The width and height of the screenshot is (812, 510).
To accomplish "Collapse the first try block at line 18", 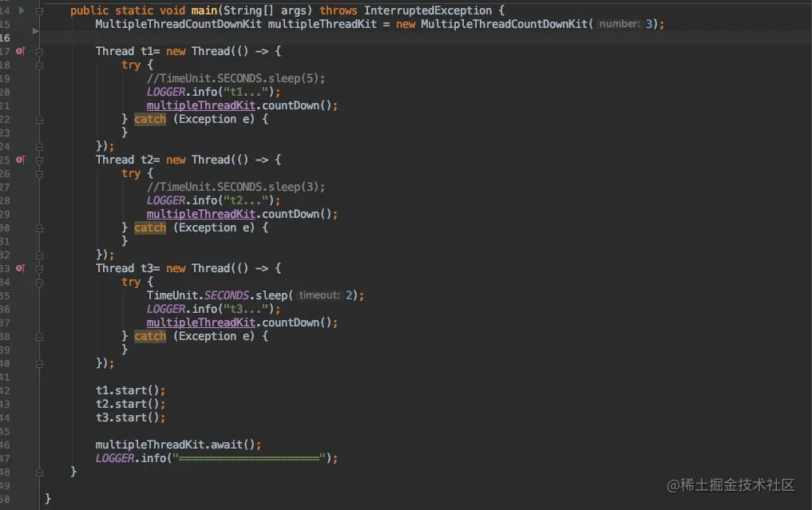I will pos(39,65).
